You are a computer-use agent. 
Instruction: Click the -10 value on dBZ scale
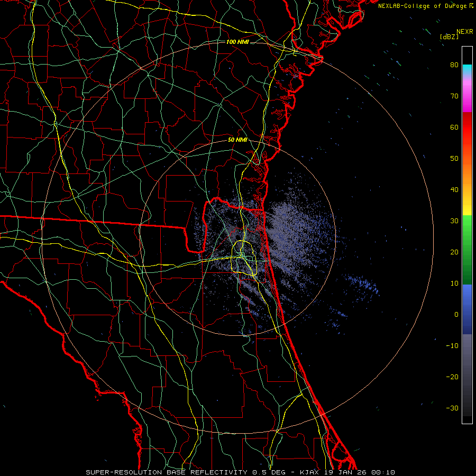pos(452,346)
